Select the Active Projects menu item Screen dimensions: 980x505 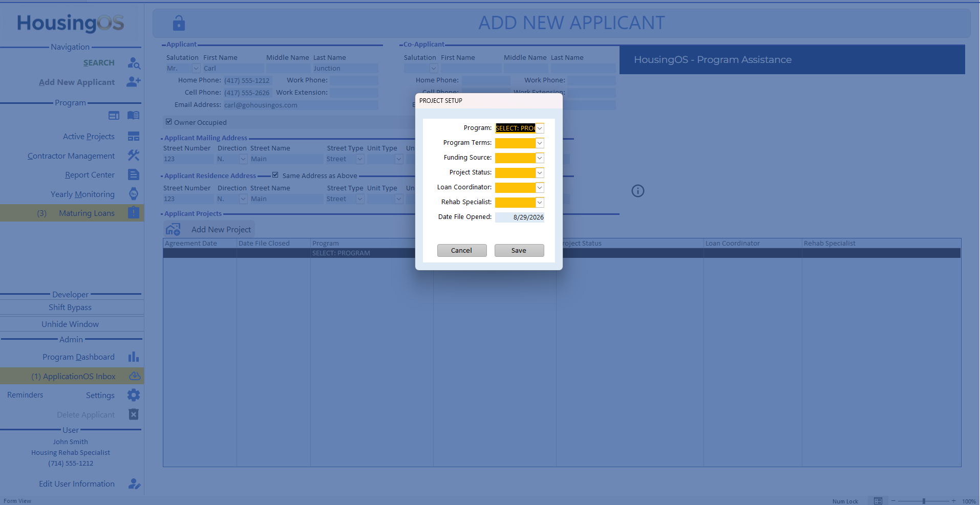89,137
